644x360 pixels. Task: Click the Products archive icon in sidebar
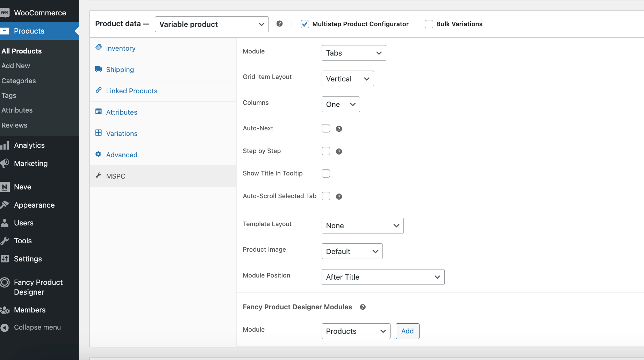click(5, 31)
